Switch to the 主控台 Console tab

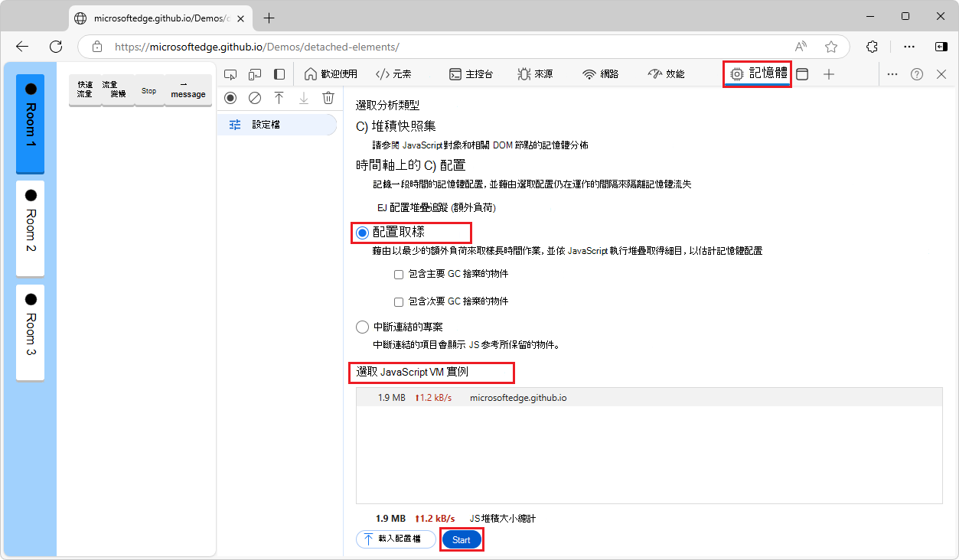click(470, 74)
